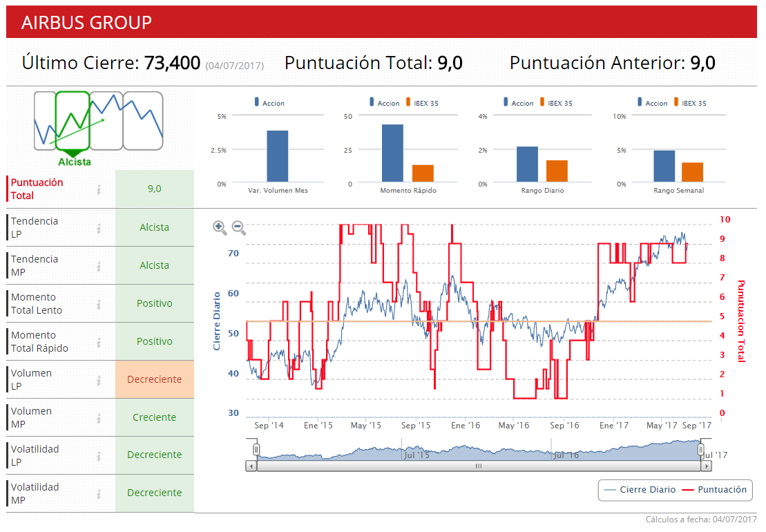Open info icon for Puntuación Total row
766x532 pixels.
[99, 189]
